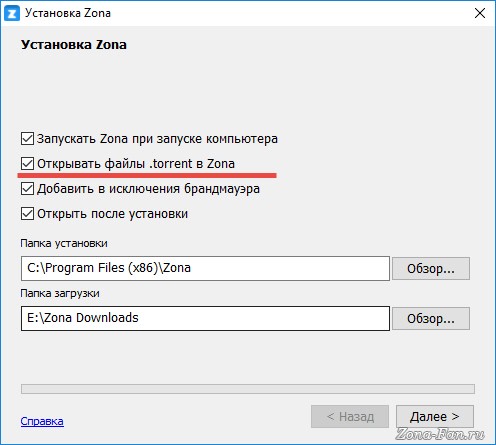Click the Папка загрузки label
Screen dimensions: 496x445
60,293
